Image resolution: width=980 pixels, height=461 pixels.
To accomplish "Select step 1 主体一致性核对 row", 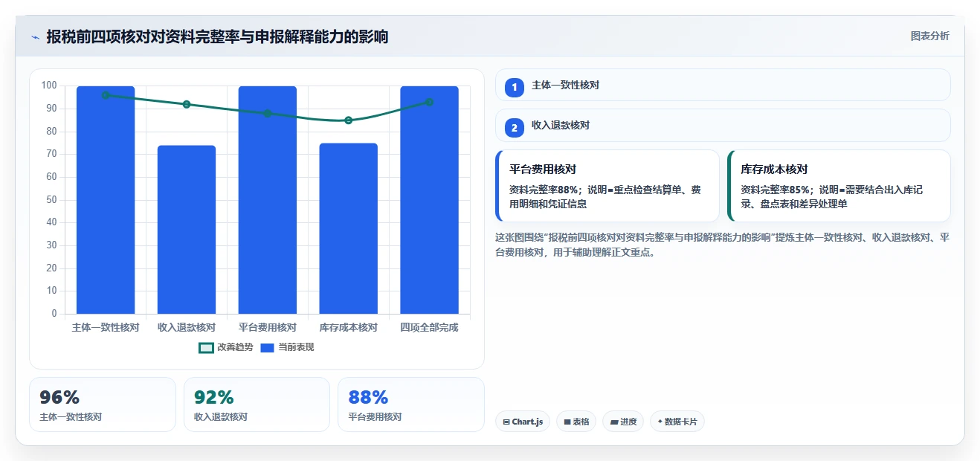I will (x=723, y=85).
